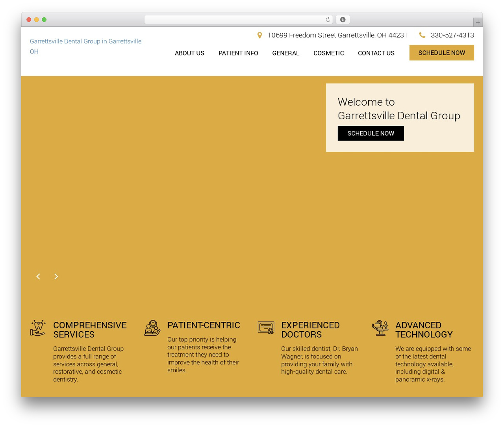Click the Patient-Centric heading
The image size is (504, 427).
204,325
